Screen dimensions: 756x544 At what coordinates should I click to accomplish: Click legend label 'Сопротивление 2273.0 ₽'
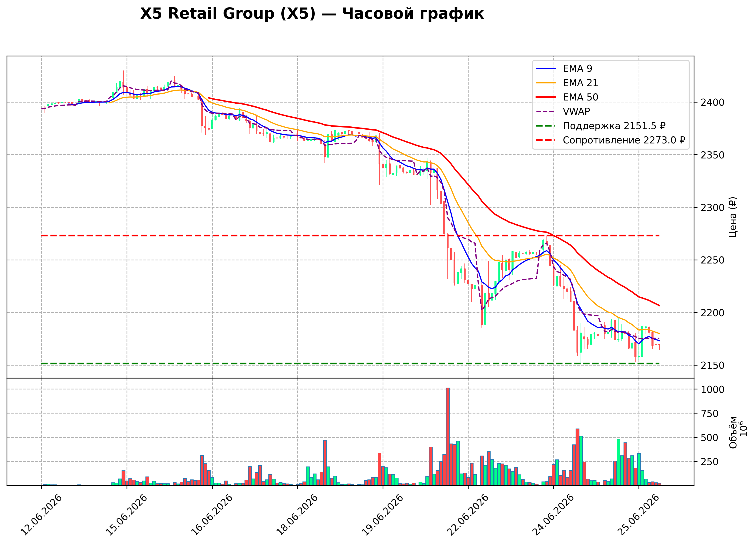coord(624,140)
